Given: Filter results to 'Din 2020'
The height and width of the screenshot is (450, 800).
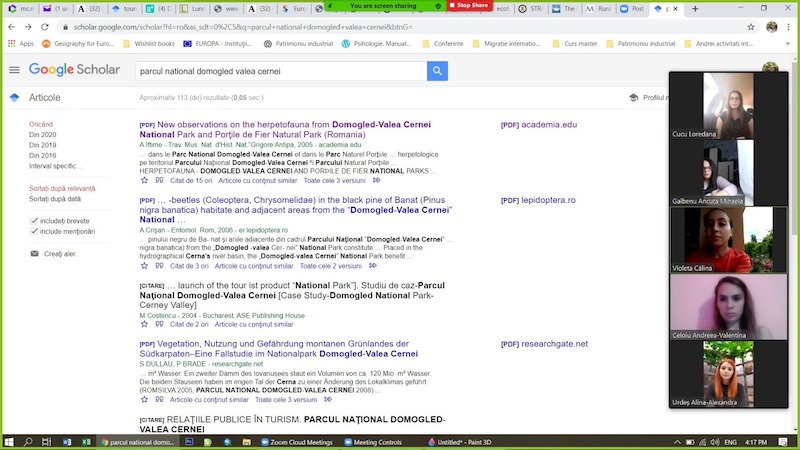Looking at the screenshot, I should [43, 134].
